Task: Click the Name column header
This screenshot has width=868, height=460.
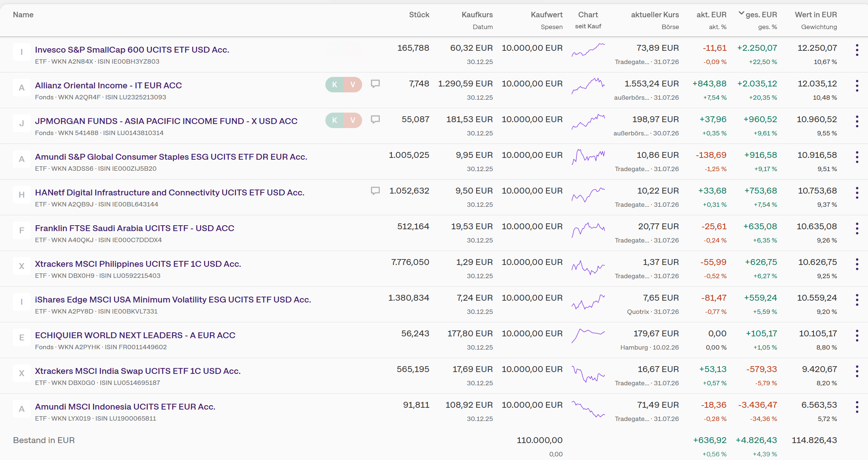Action: 23,15
